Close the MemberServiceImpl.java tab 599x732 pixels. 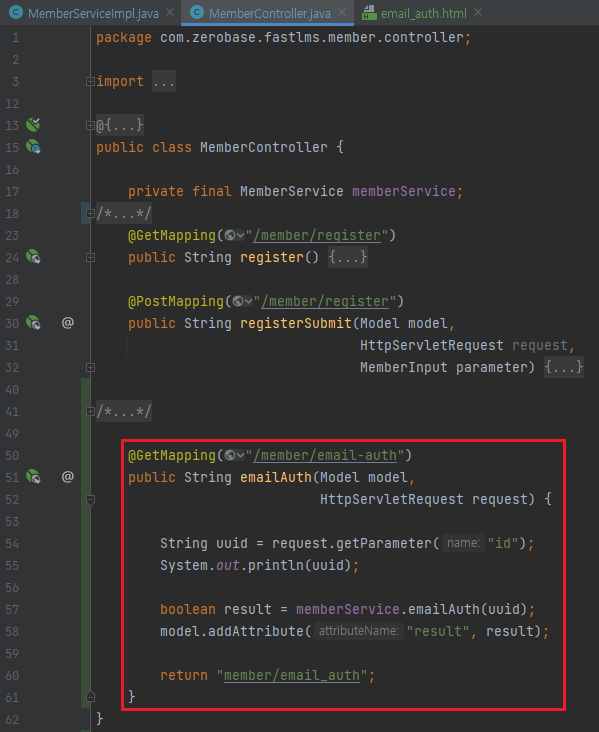[x=170, y=13]
